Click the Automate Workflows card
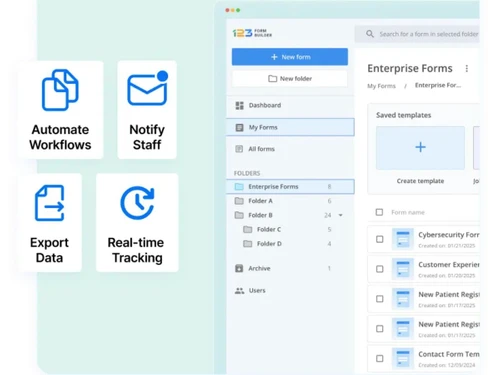Viewport: 500px width, 375px height. point(60,110)
